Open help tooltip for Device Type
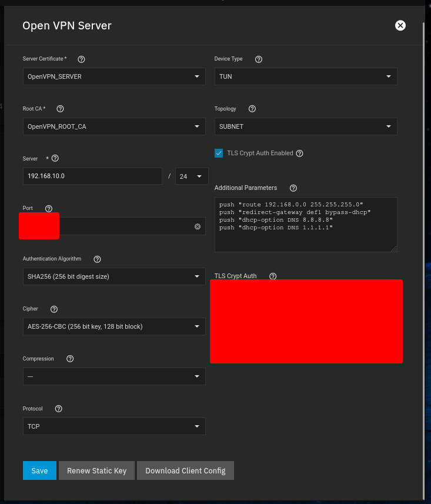The height and width of the screenshot is (504, 431). (259, 59)
